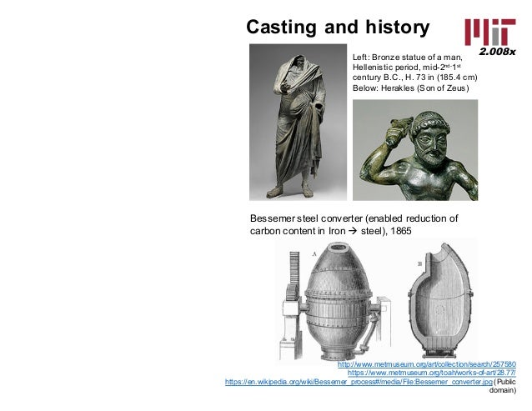Open the metmuseum.org collection search 257580 link
The width and height of the screenshot is (532, 411).
(x=427, y=364)
